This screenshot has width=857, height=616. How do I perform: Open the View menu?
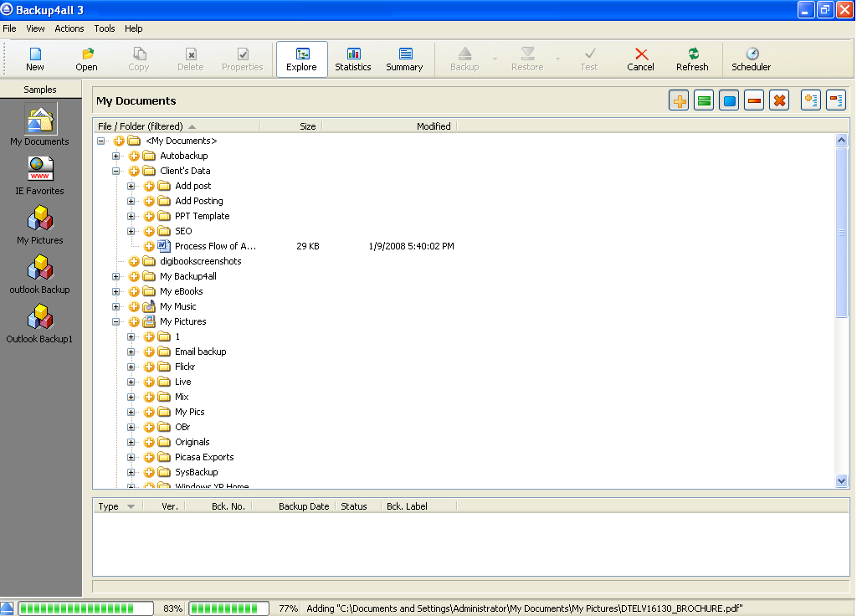tap(35, 28)
